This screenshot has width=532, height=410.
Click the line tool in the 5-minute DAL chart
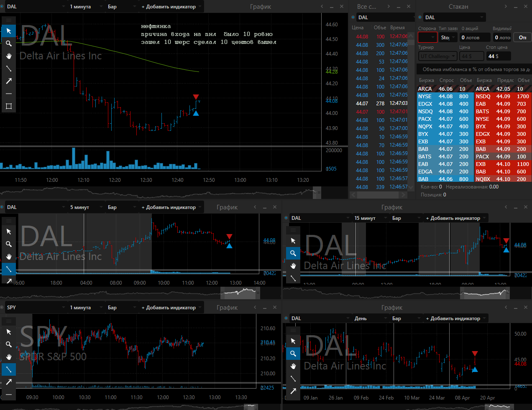8,269
